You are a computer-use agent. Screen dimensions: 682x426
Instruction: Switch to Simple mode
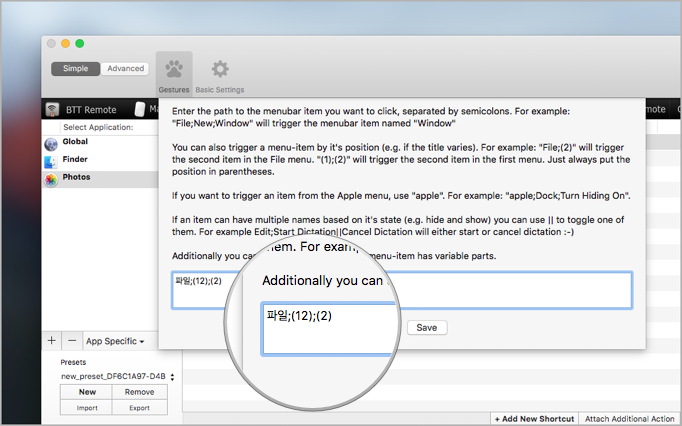point(76,68)
